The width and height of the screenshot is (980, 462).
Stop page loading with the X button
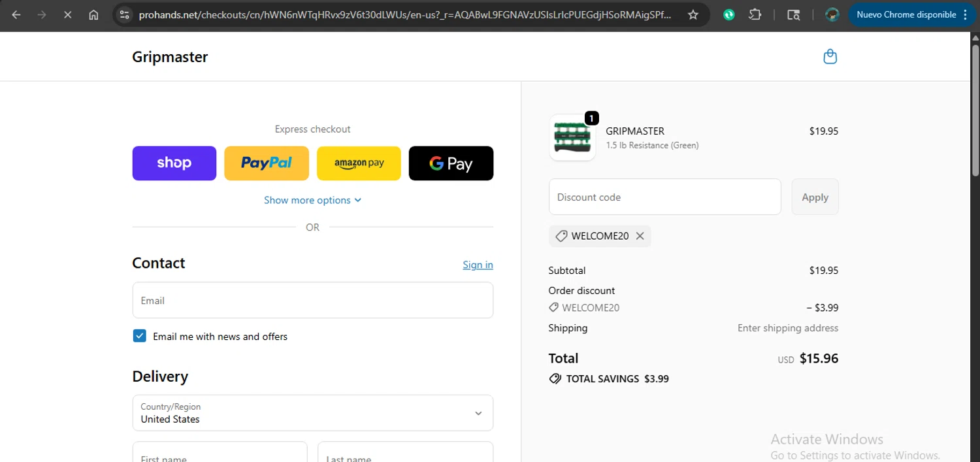point(67,14)
